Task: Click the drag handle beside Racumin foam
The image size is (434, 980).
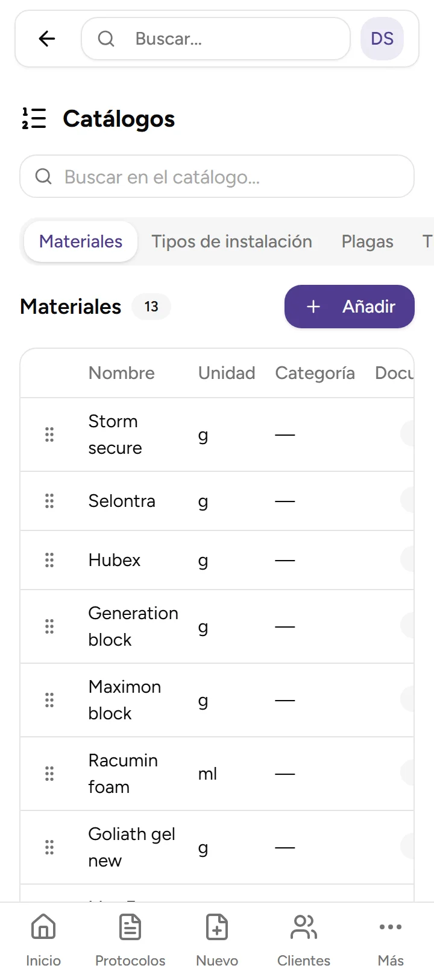Action: [49, 773]
